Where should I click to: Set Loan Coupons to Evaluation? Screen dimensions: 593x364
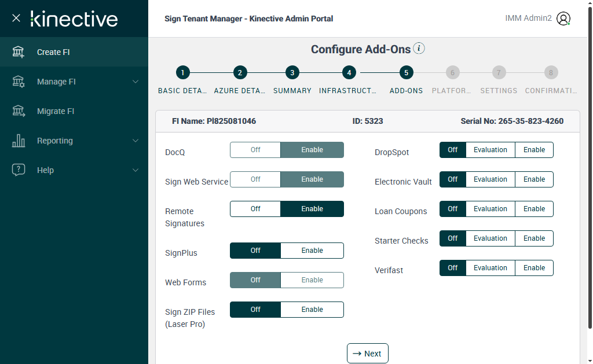[x=490, y=209]
